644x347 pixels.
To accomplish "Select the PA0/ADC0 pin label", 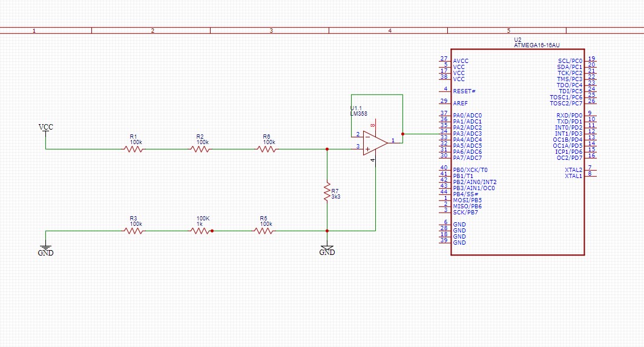I will [467, 115].
